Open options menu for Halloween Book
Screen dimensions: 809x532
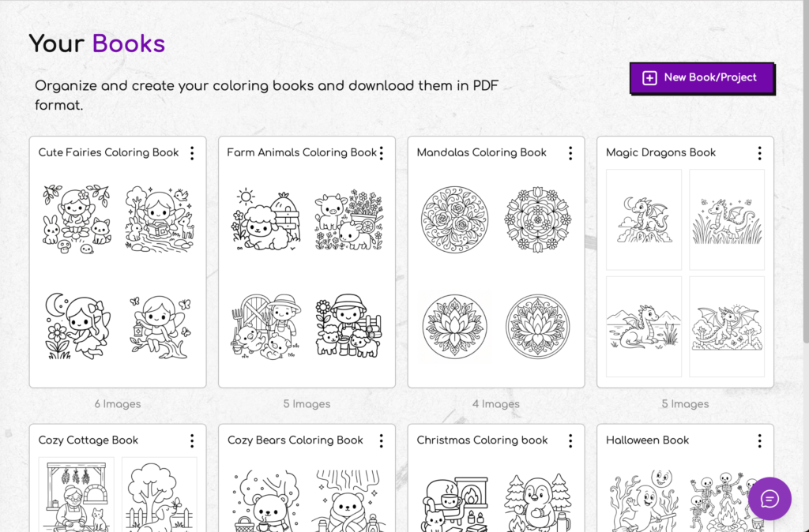(759, 440)
